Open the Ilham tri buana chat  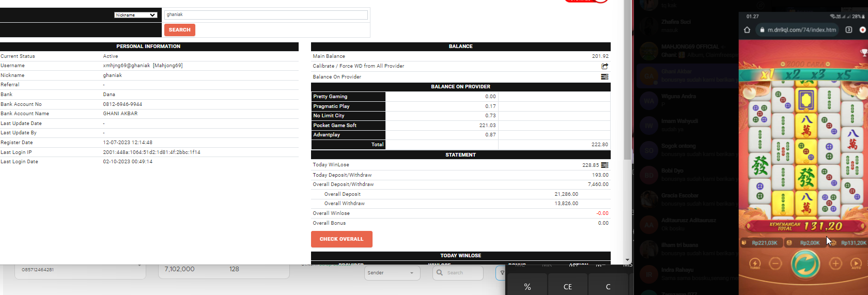click(x=687, y=249)
